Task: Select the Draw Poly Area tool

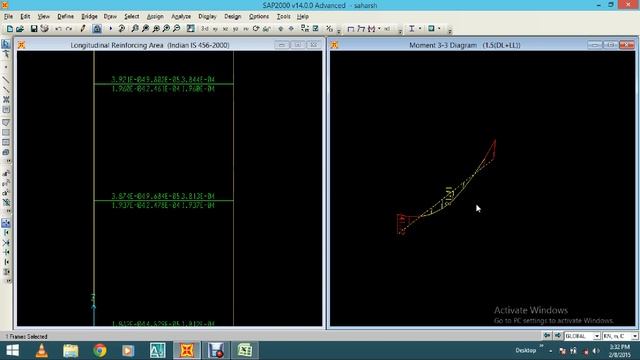Action: (x=6, y=122)
